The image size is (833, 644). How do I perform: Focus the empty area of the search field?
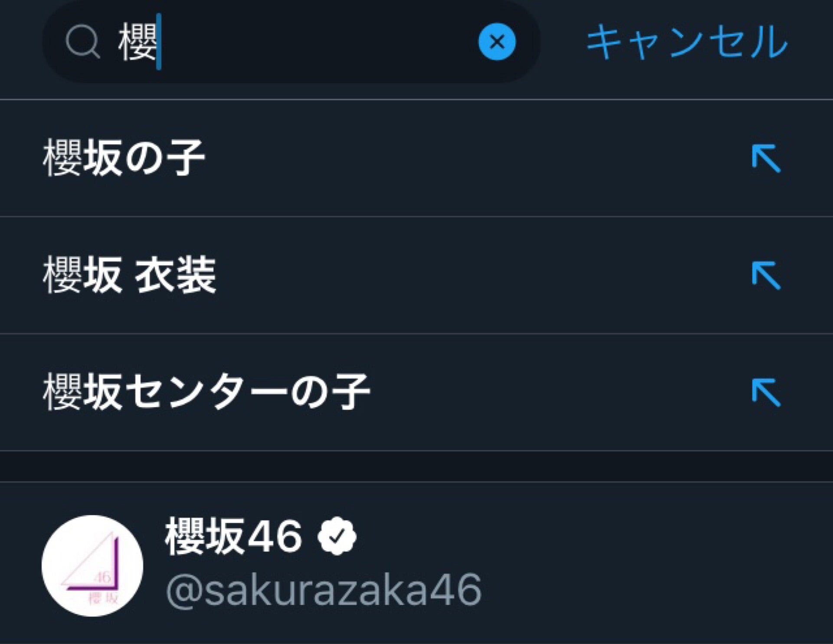pyautogui.click(x=317, y=42)
